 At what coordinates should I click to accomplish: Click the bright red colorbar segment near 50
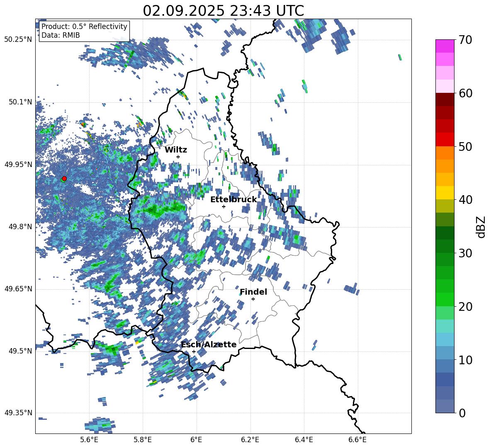click(x=445, y=139)
